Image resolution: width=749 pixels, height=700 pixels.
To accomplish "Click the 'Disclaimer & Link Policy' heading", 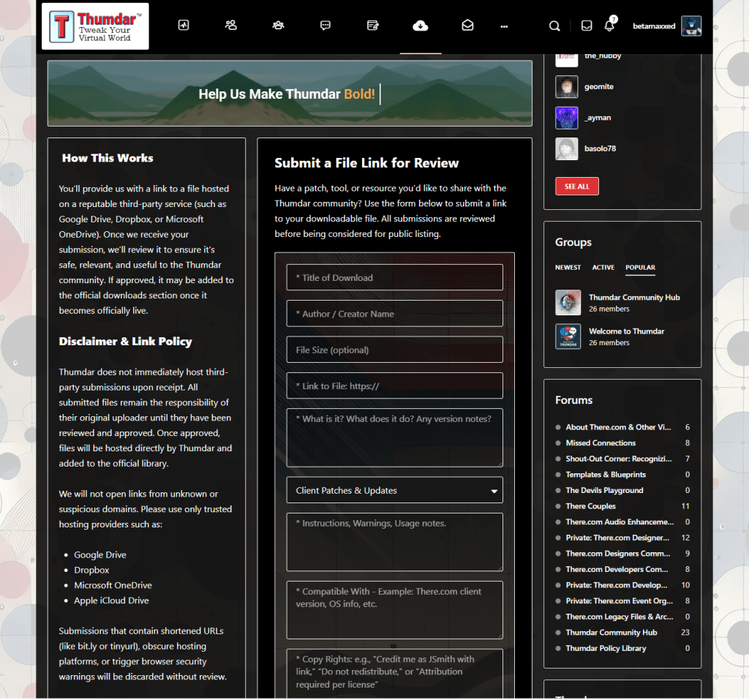I will click(x=125, y=341).
